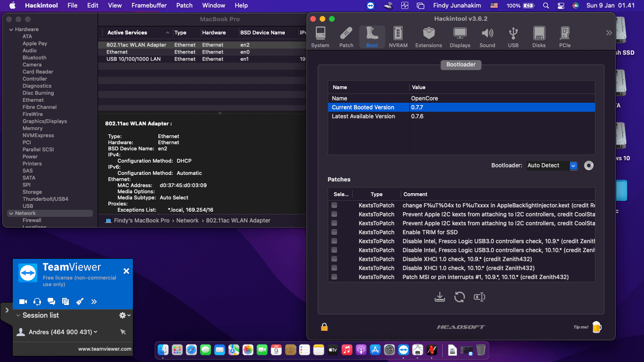
Task: Start video from TeamViewer camera icon
Action: [23, 302]
